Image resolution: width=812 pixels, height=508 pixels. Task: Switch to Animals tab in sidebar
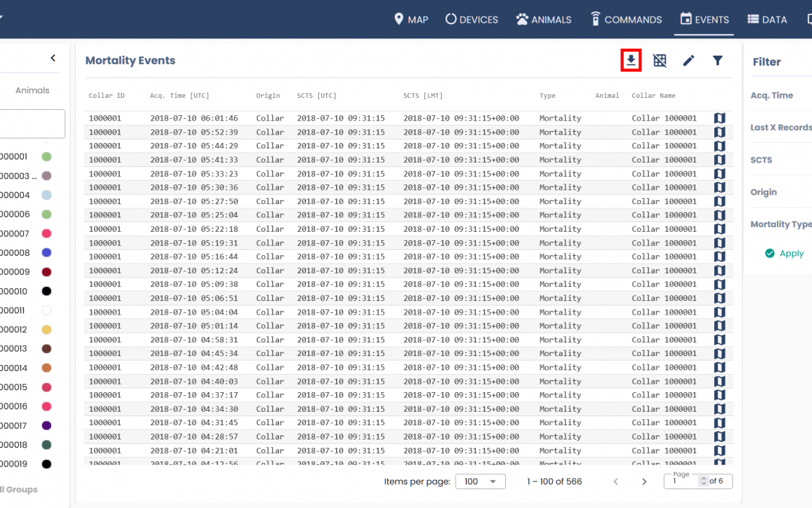click(x=32, y=90)
